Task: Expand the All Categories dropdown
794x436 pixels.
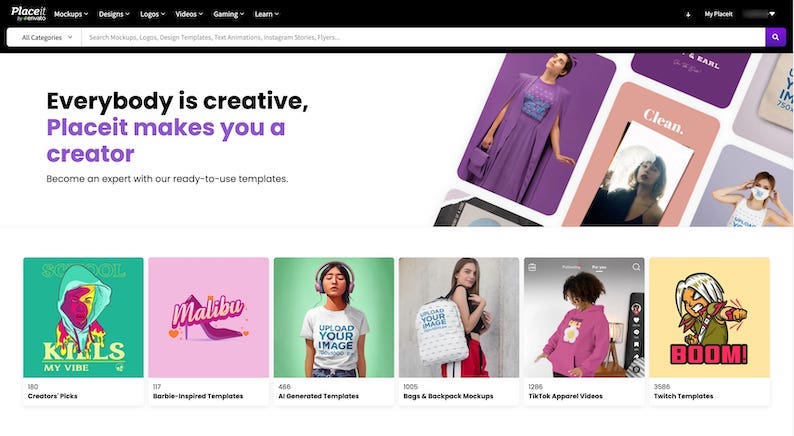Action: (46, 37)
